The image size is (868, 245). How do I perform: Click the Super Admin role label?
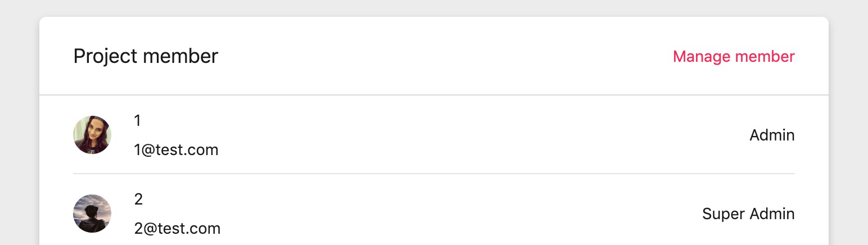point(748,214)
